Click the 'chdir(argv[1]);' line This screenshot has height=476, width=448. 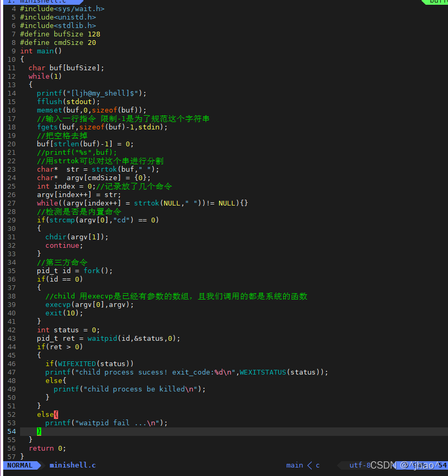(x=77, y=237)
